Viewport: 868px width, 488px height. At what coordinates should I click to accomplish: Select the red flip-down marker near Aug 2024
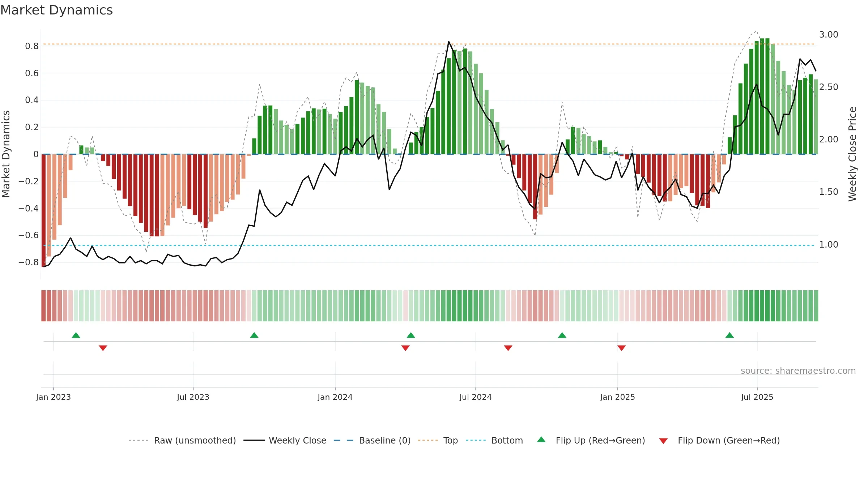click(x=508, y=348)
